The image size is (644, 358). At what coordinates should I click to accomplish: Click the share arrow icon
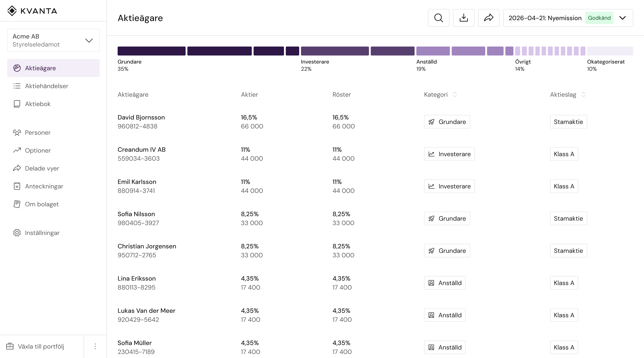[488, 18]
